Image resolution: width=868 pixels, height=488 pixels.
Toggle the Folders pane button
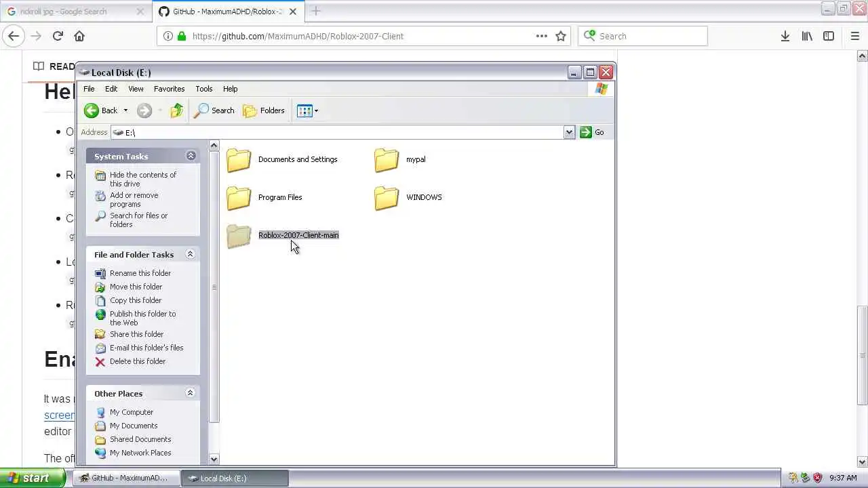pyautogui.click(x=264, y=110)
